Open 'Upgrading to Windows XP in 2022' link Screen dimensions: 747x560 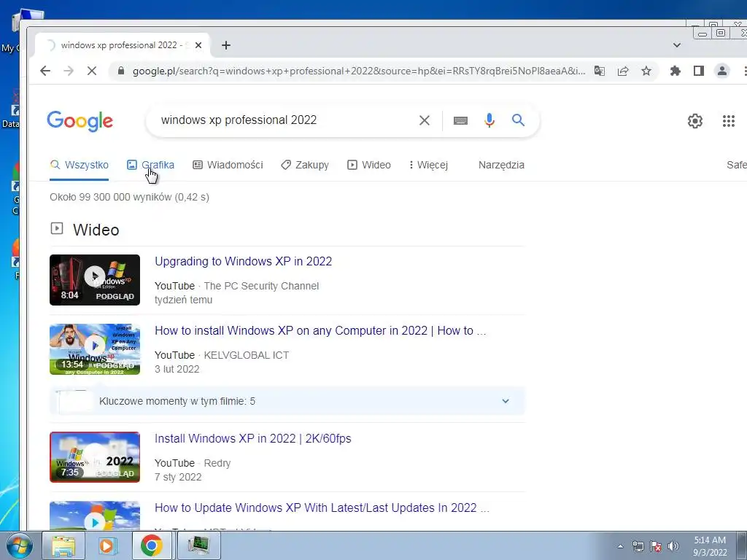point(244,262)
